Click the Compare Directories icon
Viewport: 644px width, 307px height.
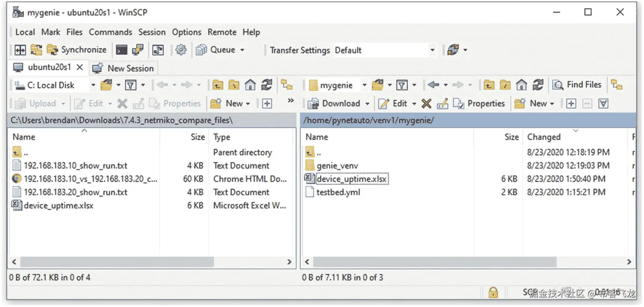(36, 50)
